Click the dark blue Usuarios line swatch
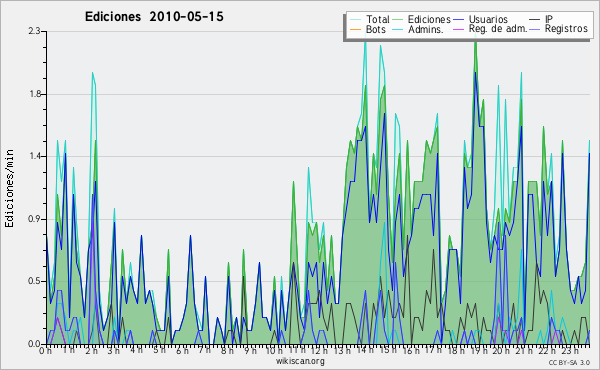The width and height of the screenshot is (600, 370). point(458,20)
